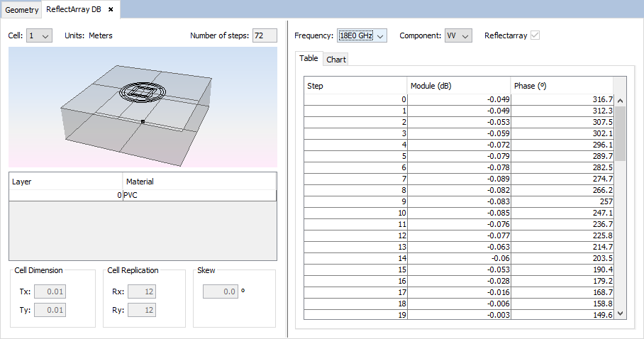Click the Skew angle field
644x339 pixels.
click(220, 291)
